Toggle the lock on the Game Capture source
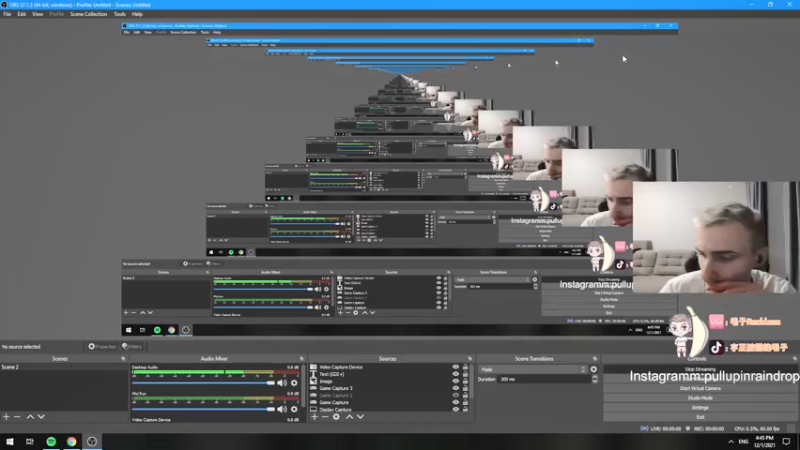Image resolution: width=800 pixels, height=450 pixels. pos(465,403)
